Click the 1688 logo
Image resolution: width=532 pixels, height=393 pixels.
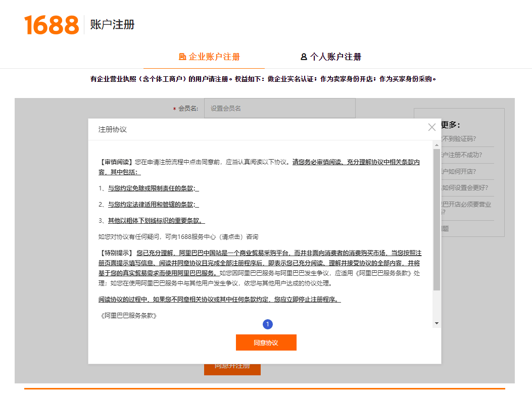[x=52, y=25]
